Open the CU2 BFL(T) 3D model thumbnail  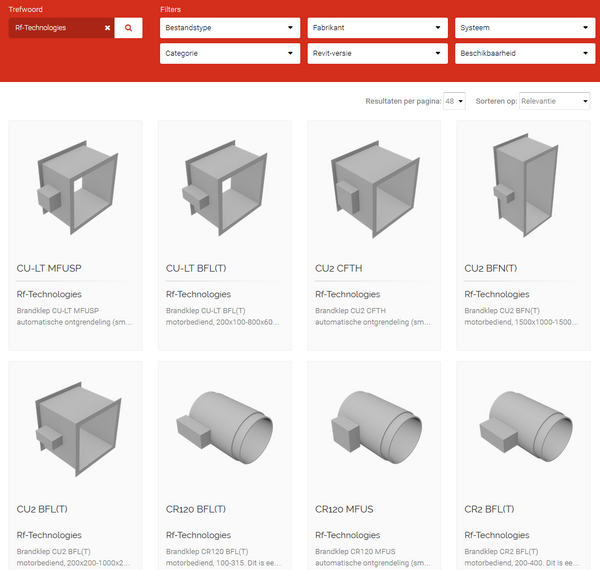coord(78,429)
